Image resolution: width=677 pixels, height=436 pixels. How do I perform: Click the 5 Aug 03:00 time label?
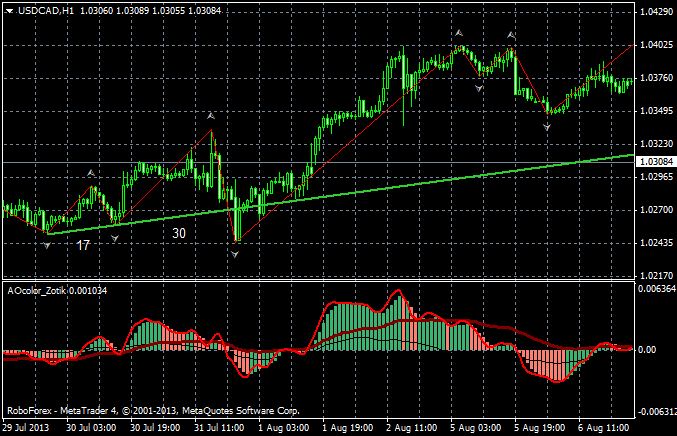click(x=475, y=428)
